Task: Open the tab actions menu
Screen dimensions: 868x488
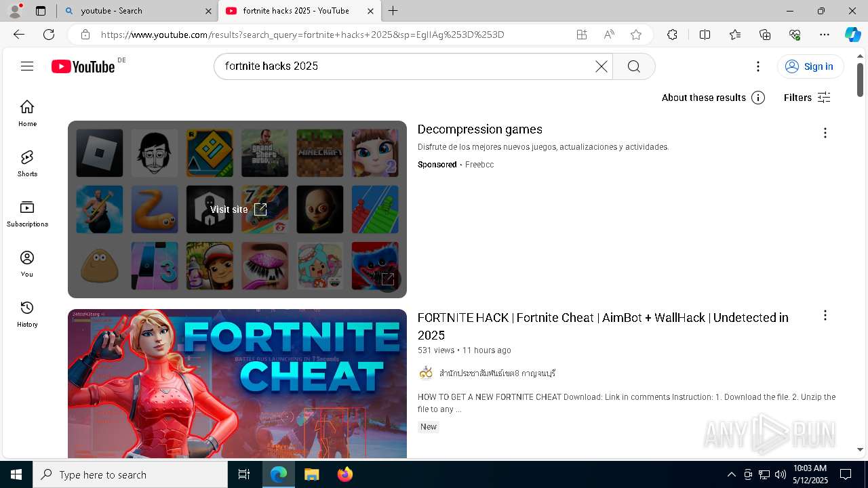Action: [41, 11]
